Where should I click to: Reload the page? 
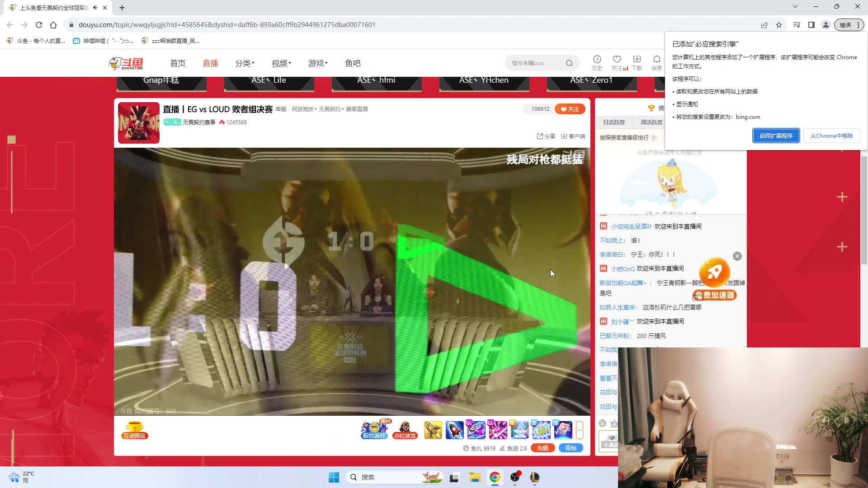coord(39,25)
